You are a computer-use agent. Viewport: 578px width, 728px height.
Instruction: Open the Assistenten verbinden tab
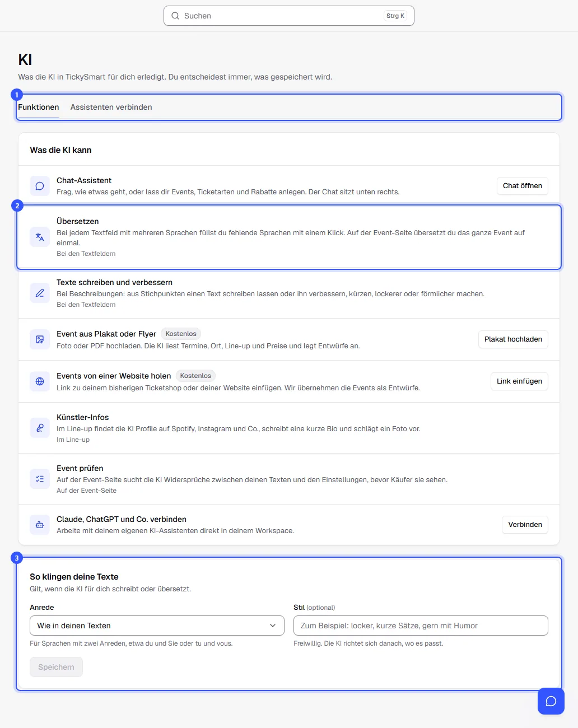pos(111,107)
